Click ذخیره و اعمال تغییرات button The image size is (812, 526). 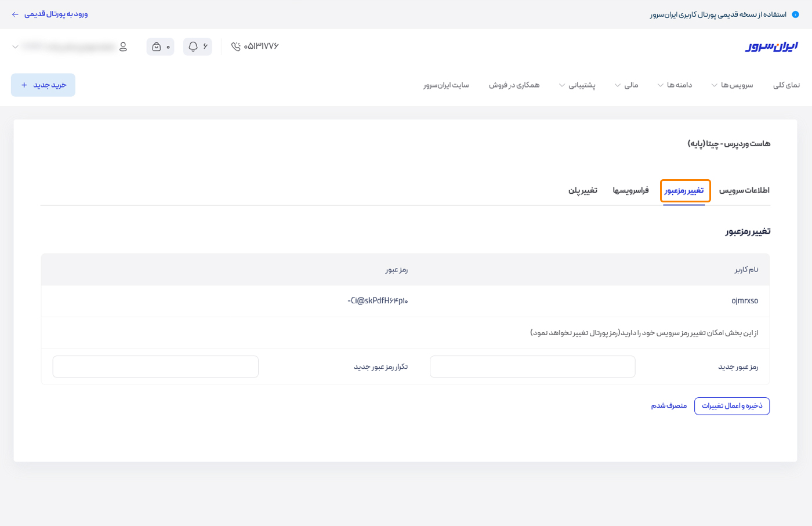[x=731, y=406]
